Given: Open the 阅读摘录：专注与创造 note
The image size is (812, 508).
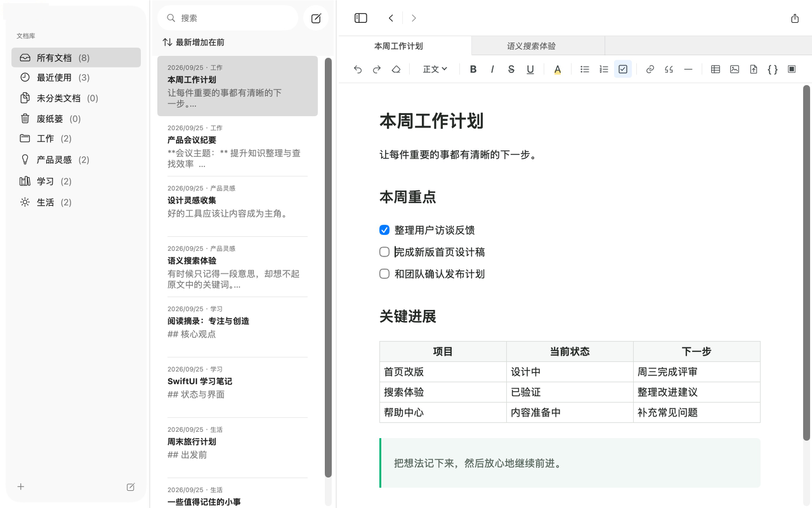Looking at the screenshot, I should (x=237, y=327).
